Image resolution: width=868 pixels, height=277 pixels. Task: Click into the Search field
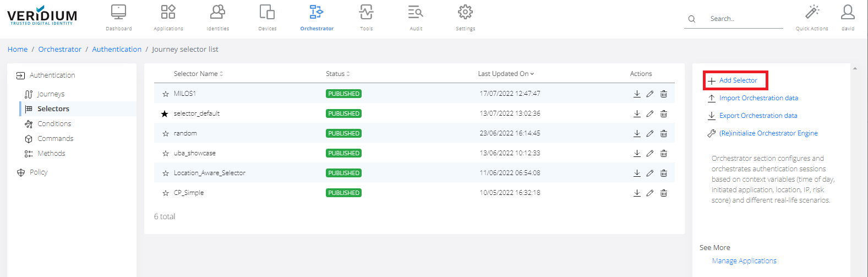(x=743, y=19)
